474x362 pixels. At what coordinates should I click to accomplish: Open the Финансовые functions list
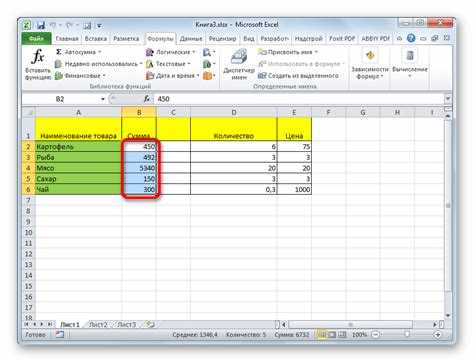coord(80,76)
